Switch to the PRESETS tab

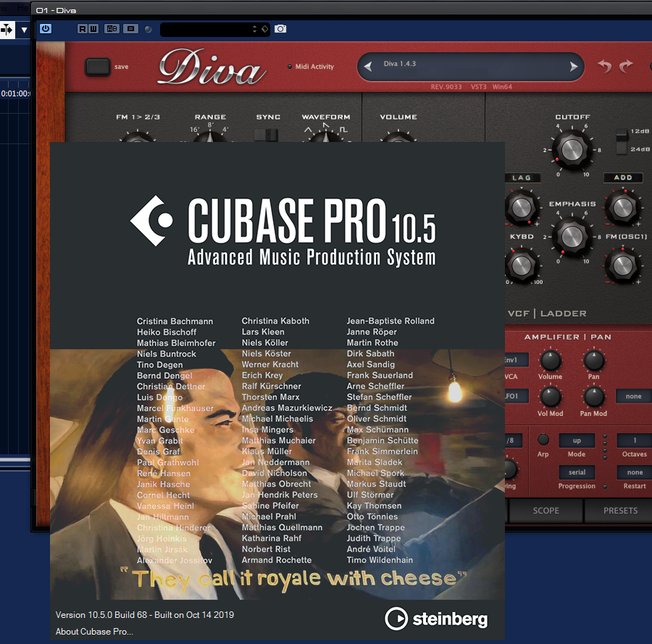tap(620, 511)
